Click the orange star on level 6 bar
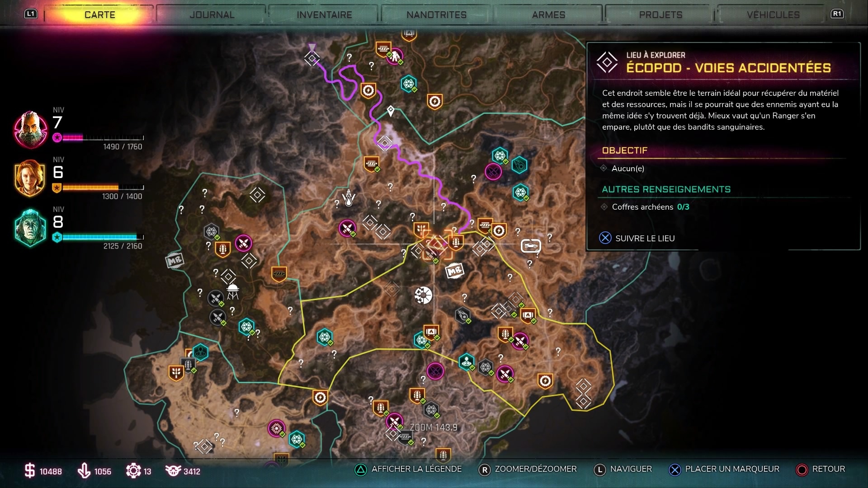The image size is (868, 488). coord(57,188)
